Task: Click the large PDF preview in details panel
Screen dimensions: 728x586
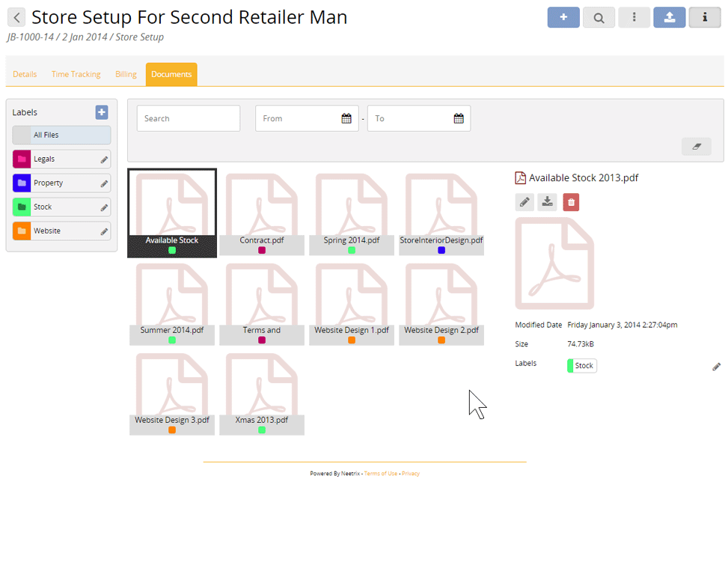Action: (x=555, y=263)
